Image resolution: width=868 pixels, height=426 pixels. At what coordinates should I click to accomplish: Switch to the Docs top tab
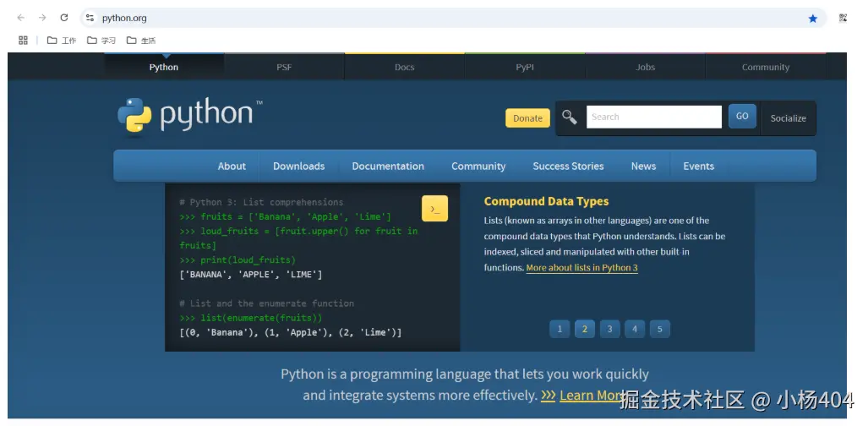click(x=404, y=67)
